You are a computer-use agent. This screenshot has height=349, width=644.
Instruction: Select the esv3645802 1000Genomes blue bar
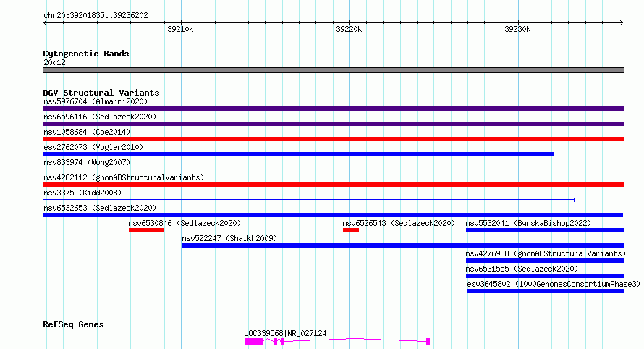coord(546,291)
